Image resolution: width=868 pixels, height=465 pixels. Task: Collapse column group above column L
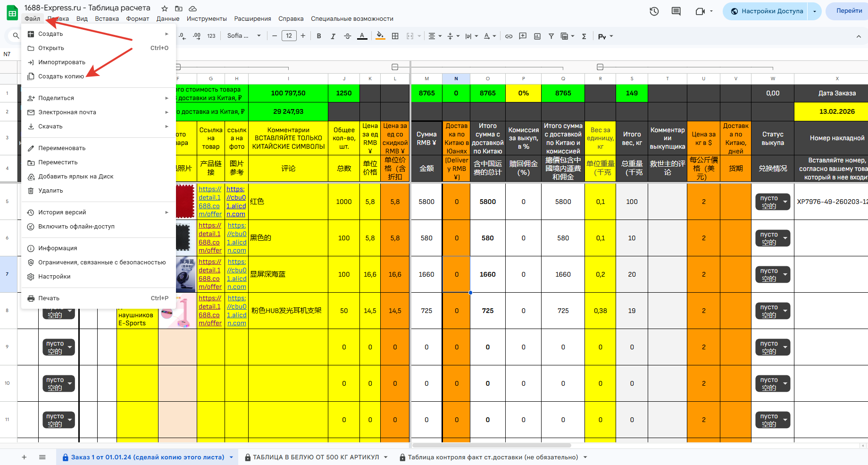click(x=395, y=67)
